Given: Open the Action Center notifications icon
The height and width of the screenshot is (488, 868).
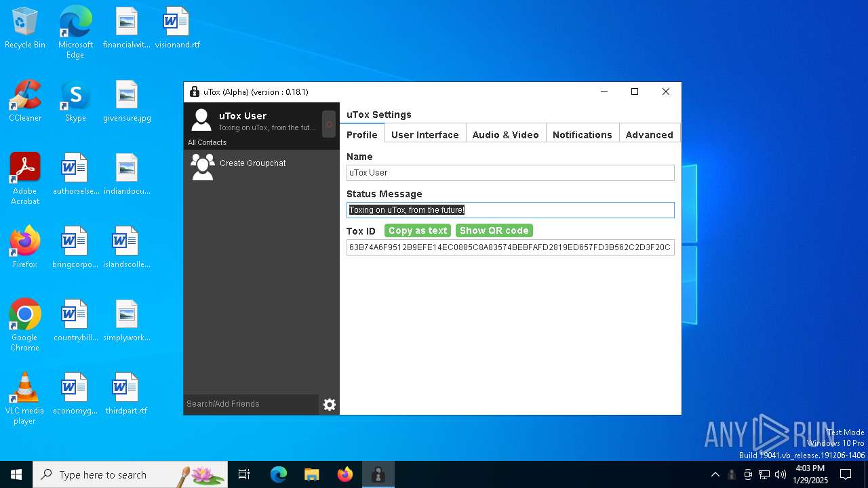Looking at the screenshot, I should coord(846,474).
